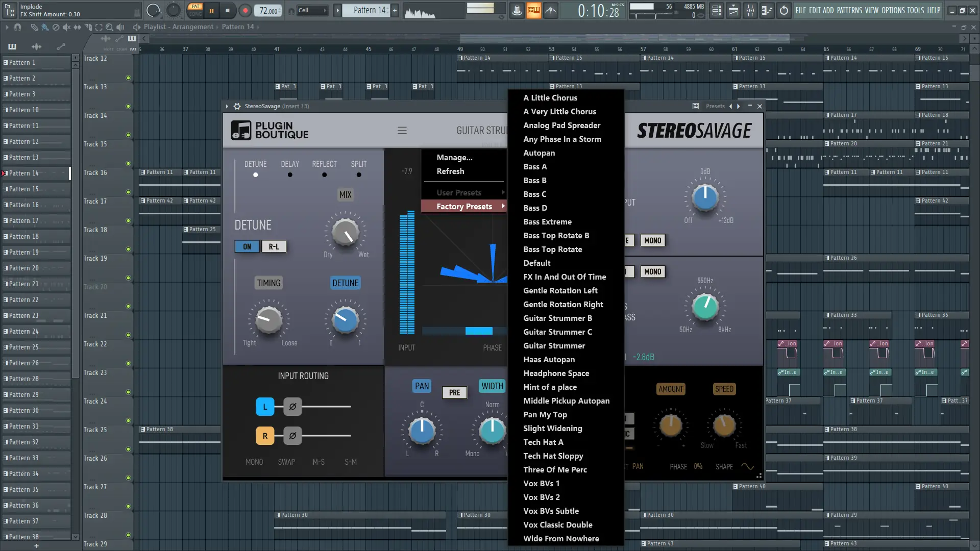
Task: Open StereoSavage plugin settings gear
Action: point(237,106)
